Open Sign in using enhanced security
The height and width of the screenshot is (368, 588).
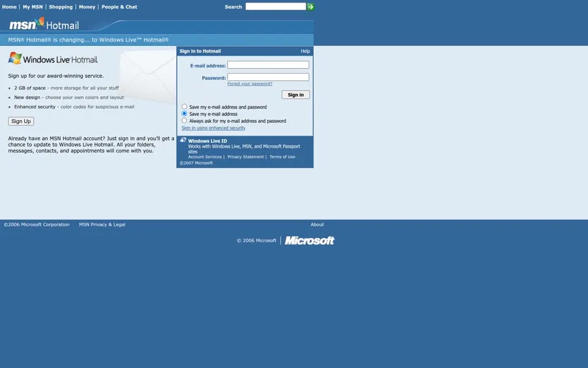click(213, 128)
